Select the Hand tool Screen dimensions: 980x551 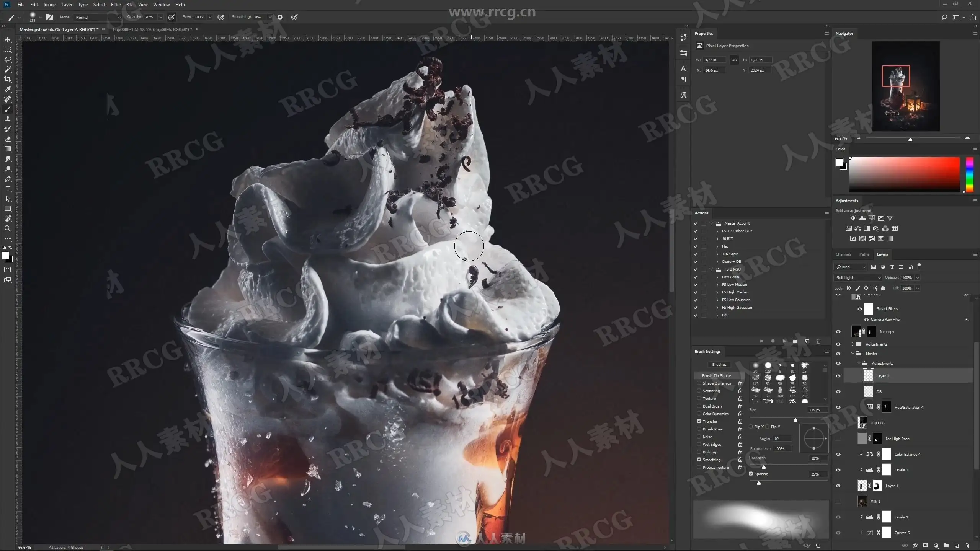(8, 219)
